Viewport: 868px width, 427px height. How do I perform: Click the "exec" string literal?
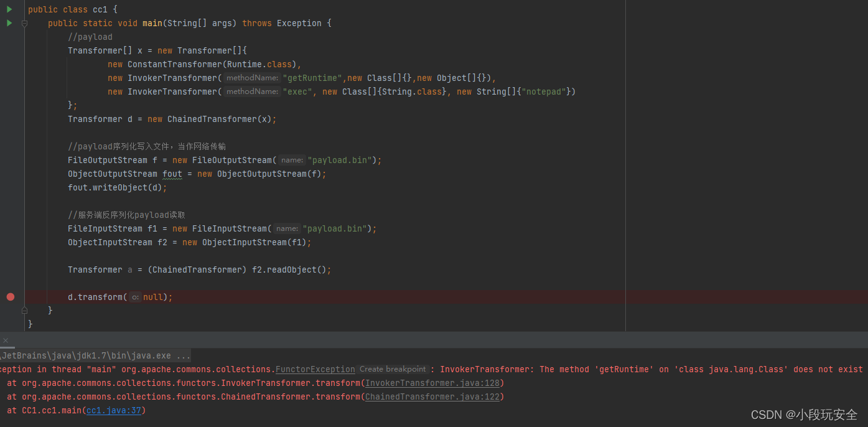click(x=297, y=91)
